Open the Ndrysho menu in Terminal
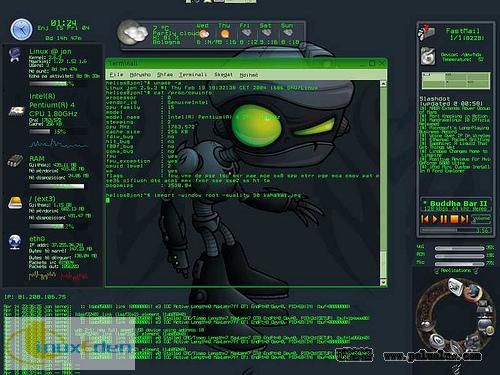 tap(140, 75)
